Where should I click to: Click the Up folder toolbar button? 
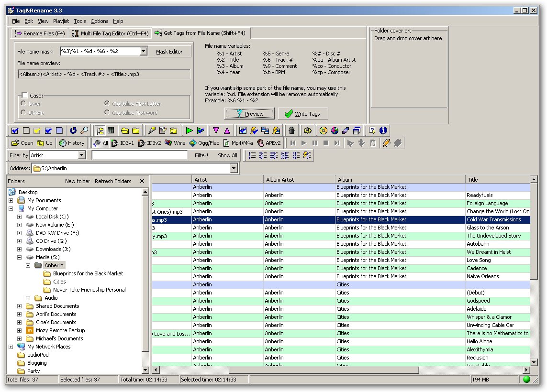[45, 143]
